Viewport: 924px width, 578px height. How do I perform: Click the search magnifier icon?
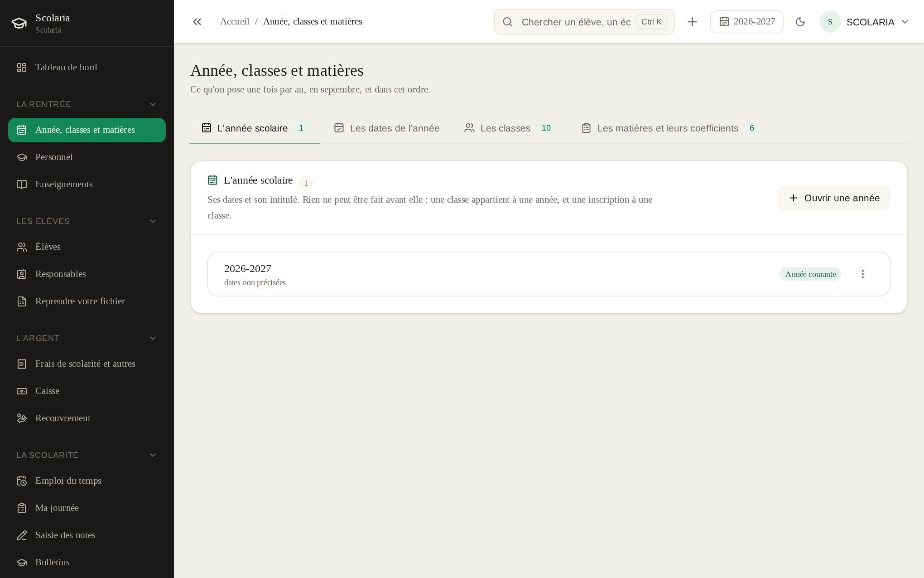pos(508,22)
